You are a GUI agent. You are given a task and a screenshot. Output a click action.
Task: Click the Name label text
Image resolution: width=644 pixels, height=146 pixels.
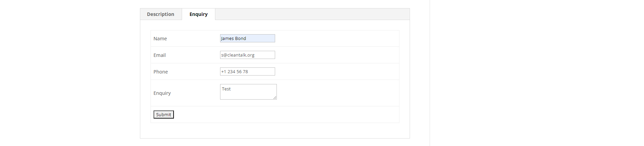[160, 39]
